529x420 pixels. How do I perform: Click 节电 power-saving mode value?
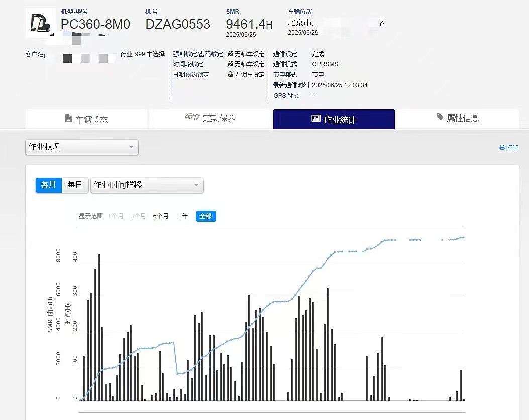tap(318, 74)
